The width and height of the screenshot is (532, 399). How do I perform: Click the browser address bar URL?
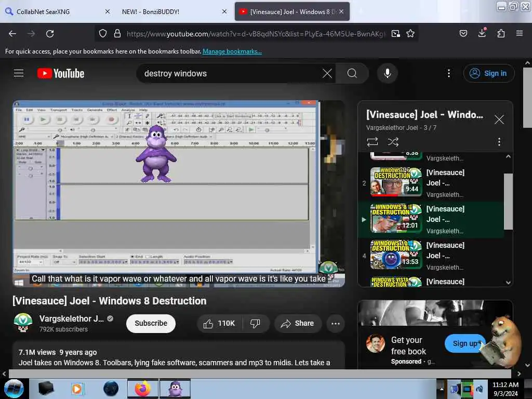click(256, 34)
